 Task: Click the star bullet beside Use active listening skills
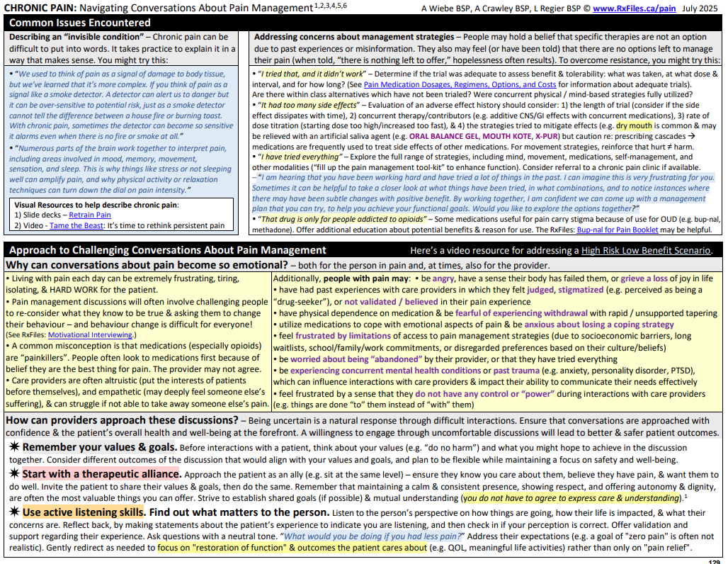pos(14,512)
